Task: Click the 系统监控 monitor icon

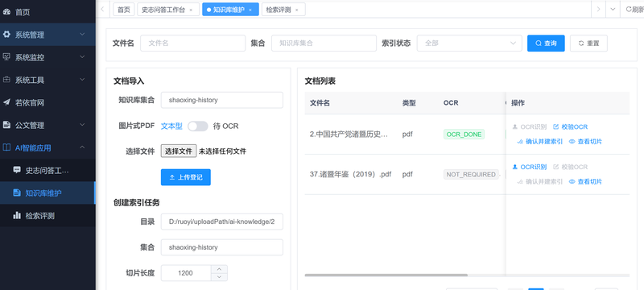Action: pos(6,57)
